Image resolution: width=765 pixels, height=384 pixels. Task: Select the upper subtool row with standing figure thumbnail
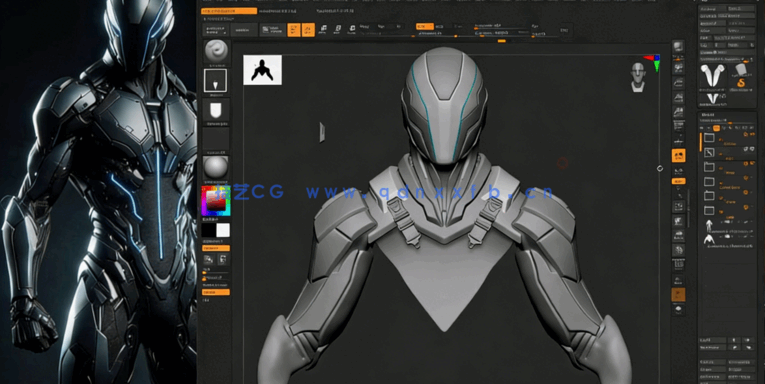point(727,225)
